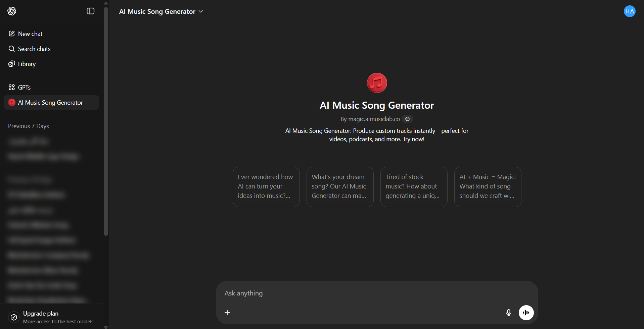Screen dimensions: 644x329
Task: Click the microphone dictate icon
Action: coord(509,313)
